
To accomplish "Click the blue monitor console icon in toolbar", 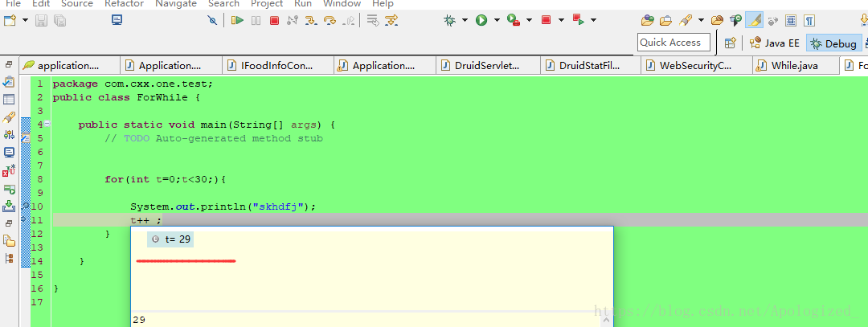I will (x=117, y=20).
